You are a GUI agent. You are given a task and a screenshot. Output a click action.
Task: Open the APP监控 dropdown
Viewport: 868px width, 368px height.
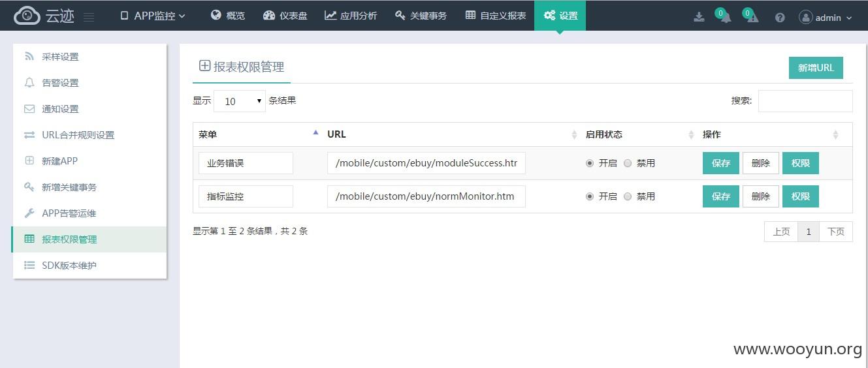point(153,16)
